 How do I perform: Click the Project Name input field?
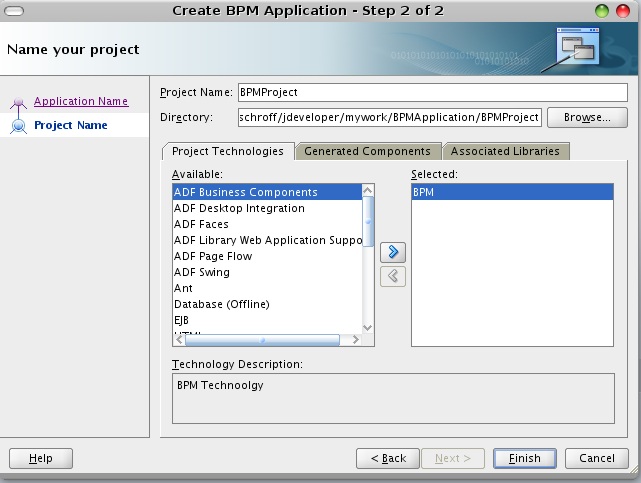click(x=433, y=92)
